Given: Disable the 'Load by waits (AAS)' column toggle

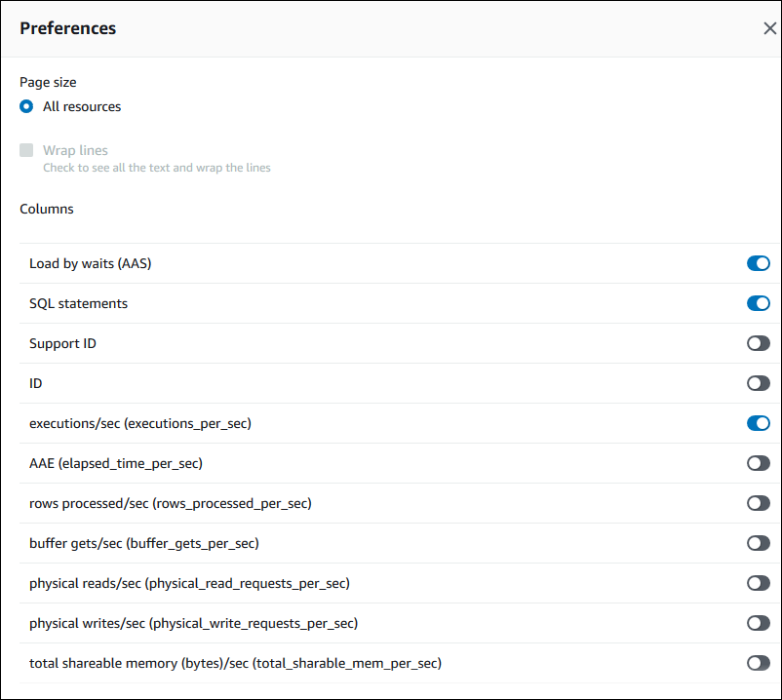Looking at the screenshot, I should pos(758,263).
